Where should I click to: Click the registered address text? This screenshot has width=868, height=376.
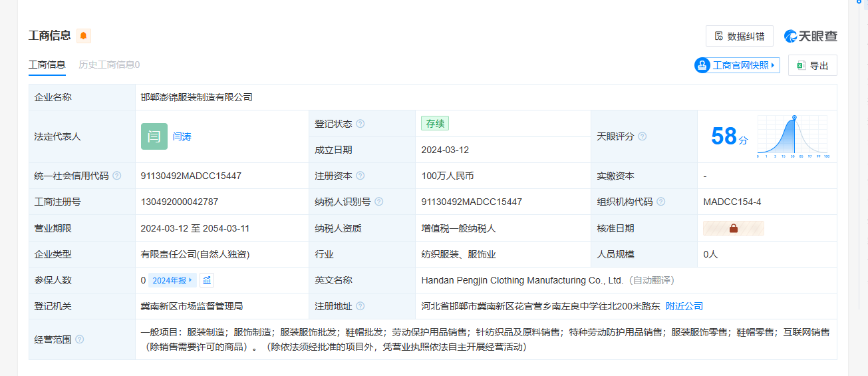tap(541, 306)
